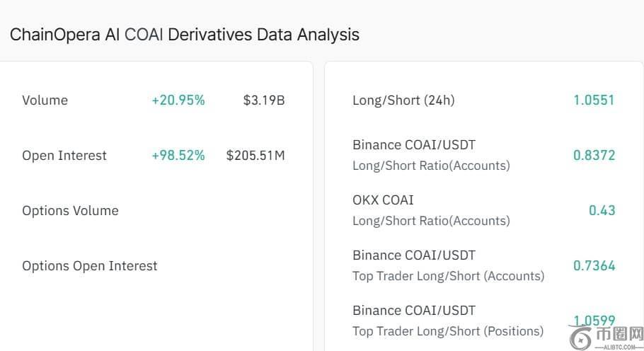
Task: Open the OKX COAI Long/Short Ratio entry
Action: tap(430, 210)
